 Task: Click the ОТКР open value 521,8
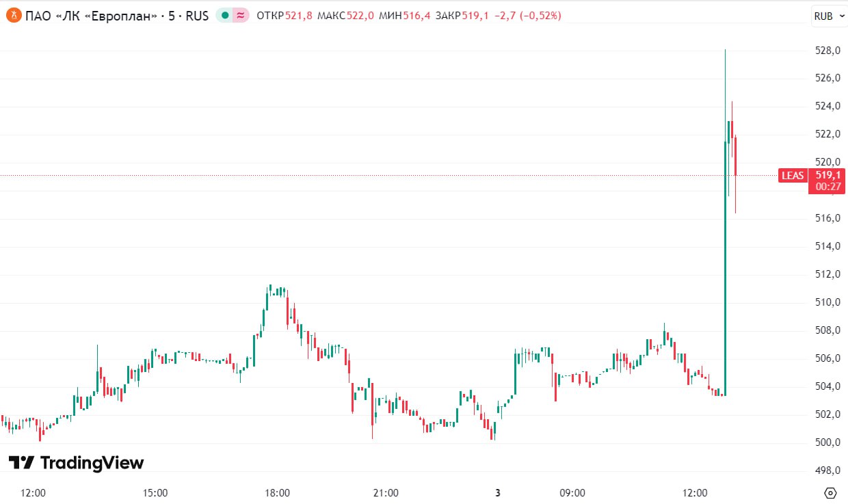point(299,15)
